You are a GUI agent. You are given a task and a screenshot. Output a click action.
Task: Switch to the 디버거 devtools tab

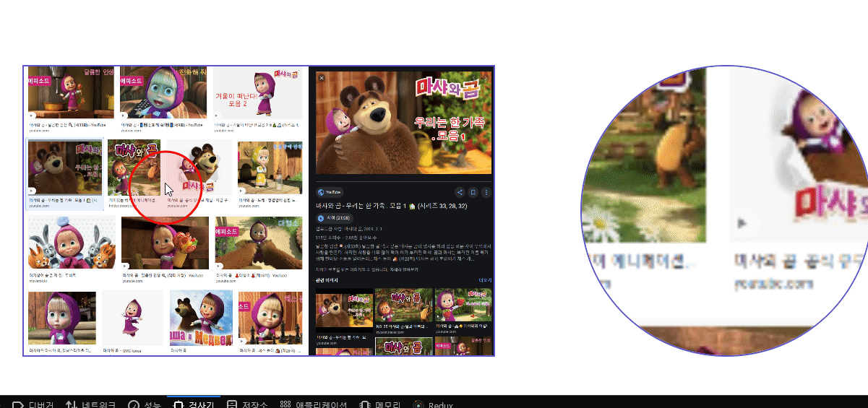click(33, 405)
